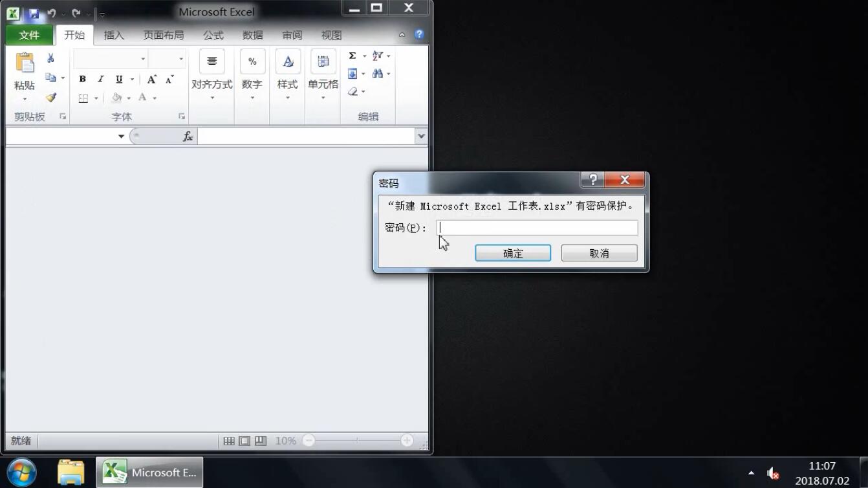Click the zoom slider track
This screenshot has height=488, width=868.
tap(358, 441)
